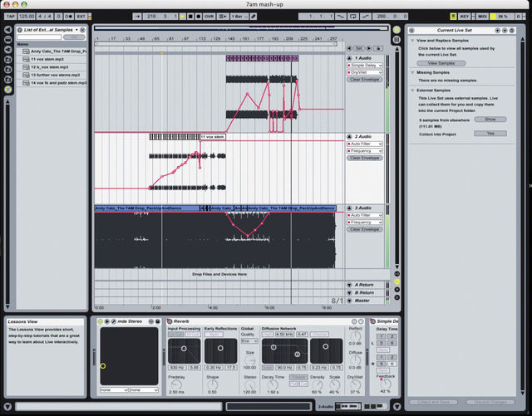Image resolution: width=532 pixels, height=416 pixels.
Task: Click the TAP tempo button
Action: pyautogui.click(x=10, y=17)
